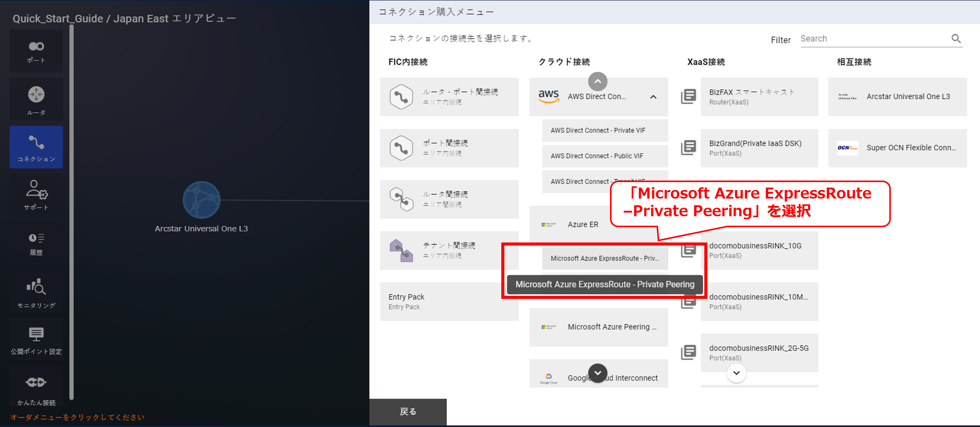The image size is (980, 427).
Task: Collapse the AWS Direct Connect group
Action: (x=653, y=97)
